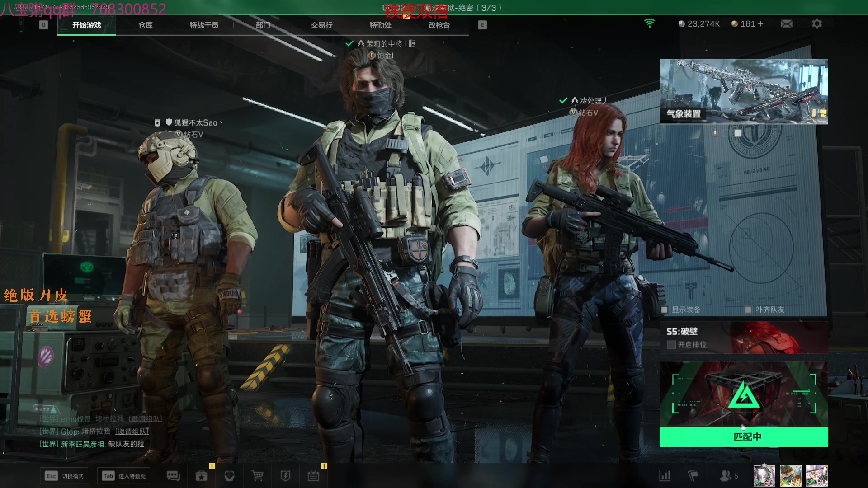Click the S5:破壁 season label
Image resolution: width=868 pixels, height=488 pixels.
point(682,332)
